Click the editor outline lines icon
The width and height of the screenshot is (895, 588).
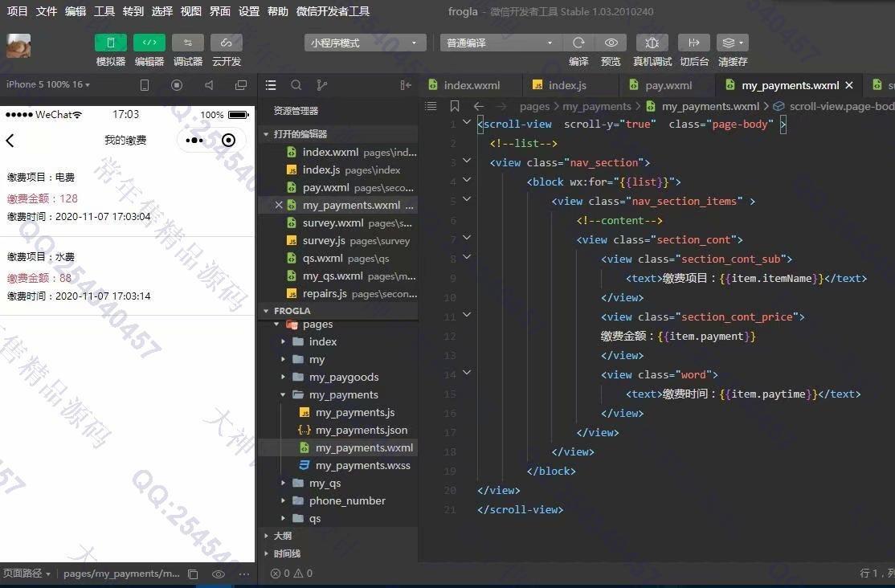431,106
